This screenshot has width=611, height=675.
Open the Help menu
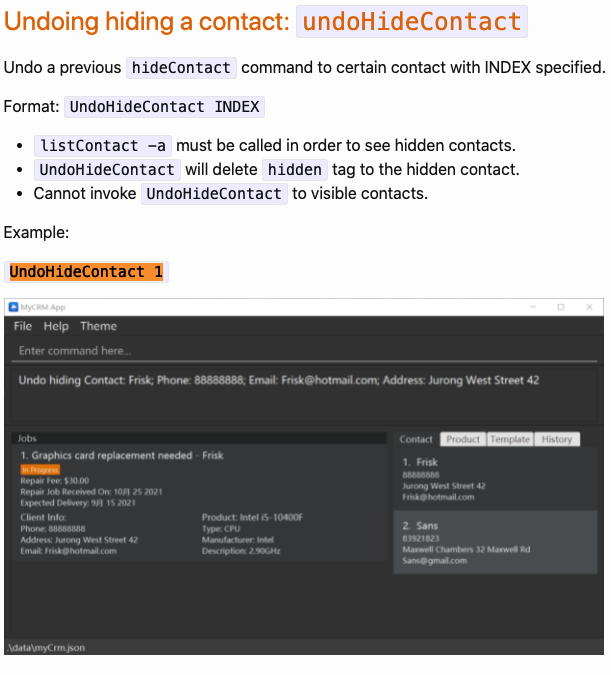pos(56,326)
